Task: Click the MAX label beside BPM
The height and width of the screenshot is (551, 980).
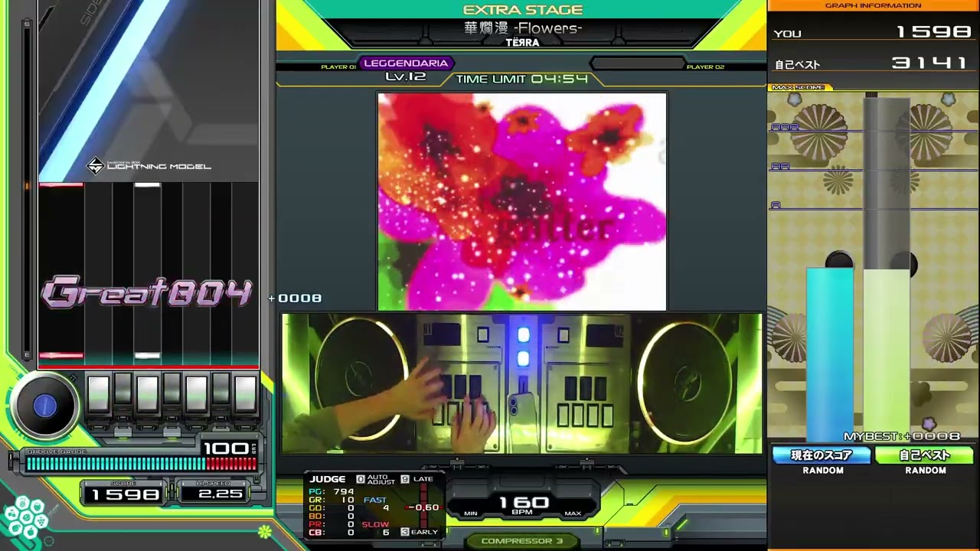Action: click(573, 514)
